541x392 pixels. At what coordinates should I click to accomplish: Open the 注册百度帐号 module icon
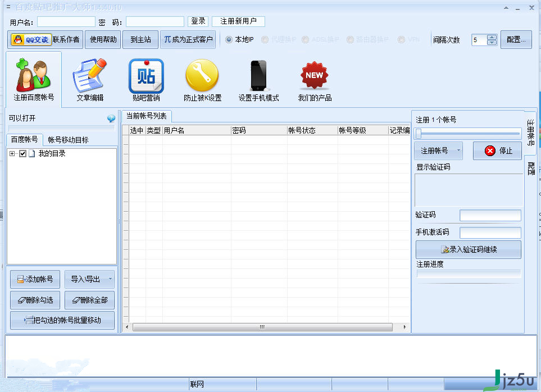coord(34,80)
